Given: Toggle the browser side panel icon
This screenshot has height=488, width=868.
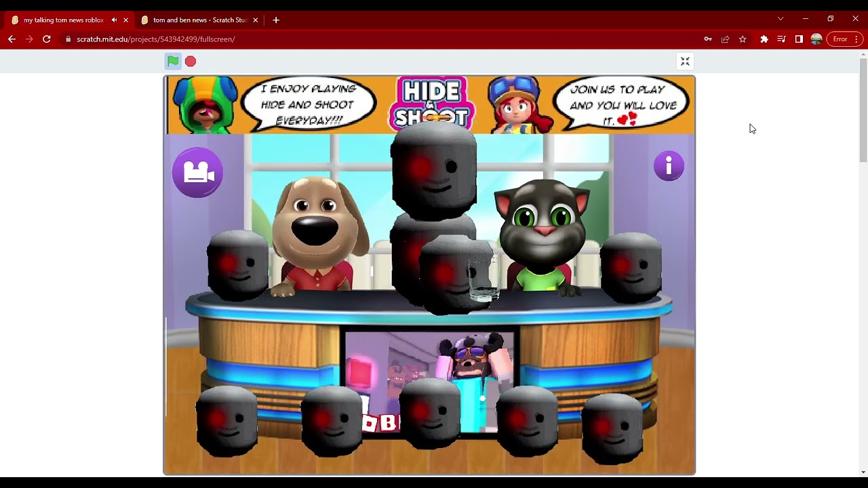Looking at the screenshot, I should coord(799,39).
